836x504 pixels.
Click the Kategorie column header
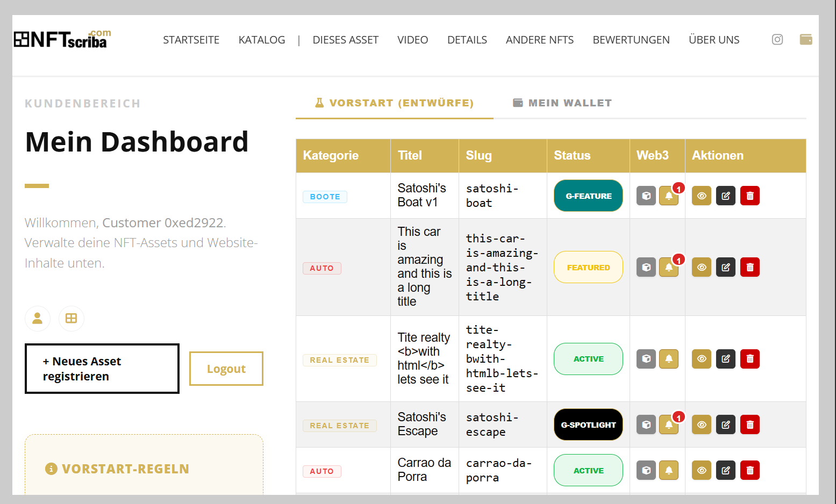[x=343, y=156]
